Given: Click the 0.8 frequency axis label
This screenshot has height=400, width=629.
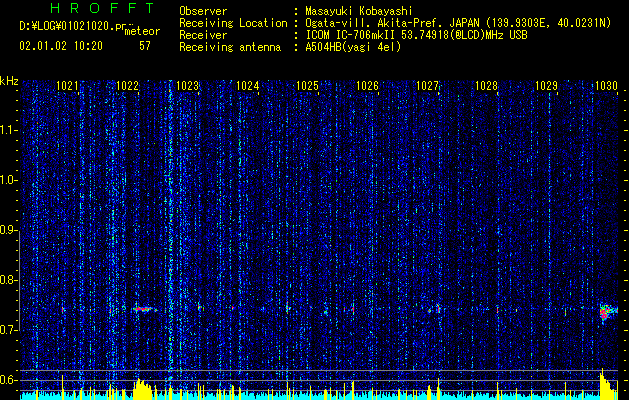Looking at the screenshot, I should 9,280.
